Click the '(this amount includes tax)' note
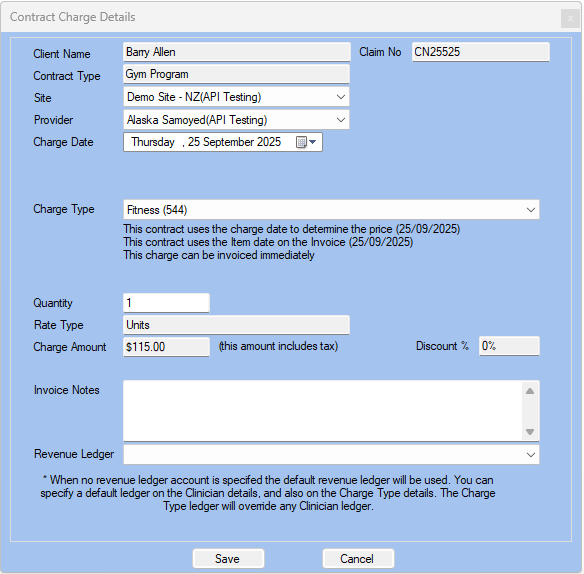Viewport: 584px width, 574px height. coord(278,346)
